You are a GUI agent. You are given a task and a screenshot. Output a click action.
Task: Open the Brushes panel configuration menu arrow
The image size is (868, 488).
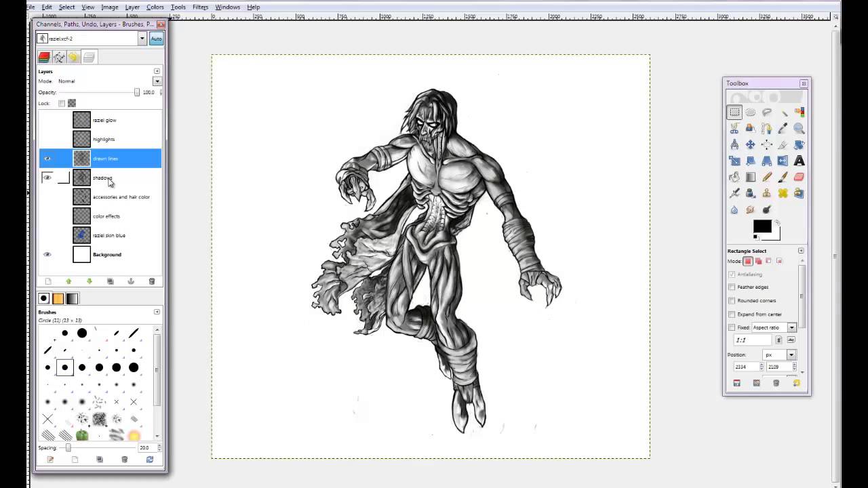click(157, 312)
